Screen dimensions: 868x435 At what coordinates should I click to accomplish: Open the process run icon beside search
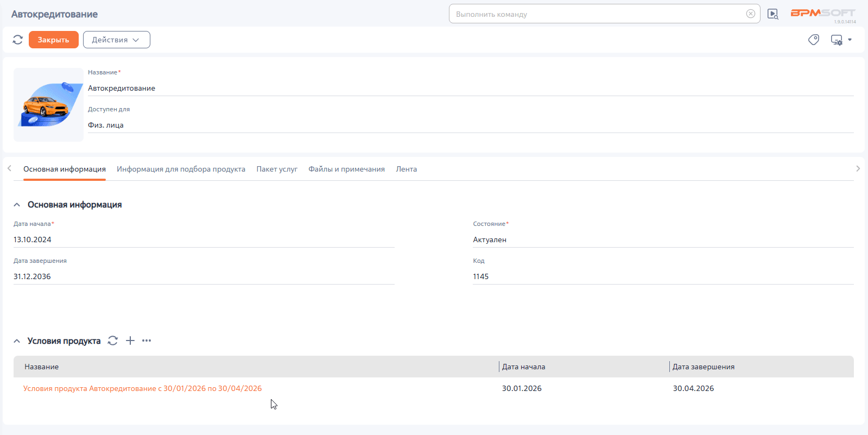773,14
